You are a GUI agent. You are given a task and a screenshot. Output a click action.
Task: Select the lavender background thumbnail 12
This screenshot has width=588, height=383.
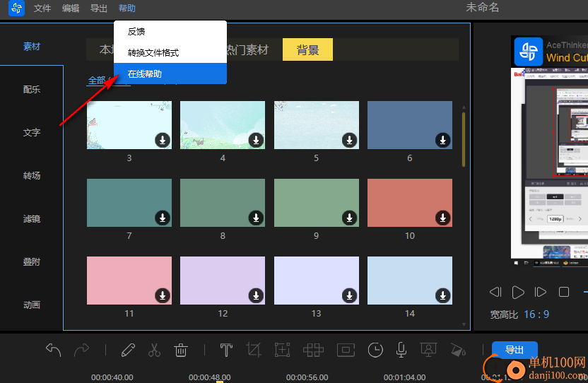(223, 281)
